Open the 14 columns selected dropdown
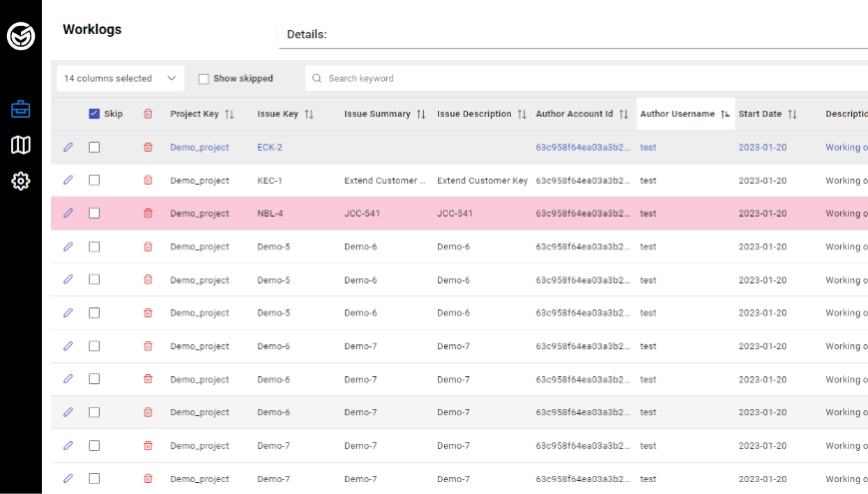This screenshot has height=494, width=868. [x=119, y=78]
